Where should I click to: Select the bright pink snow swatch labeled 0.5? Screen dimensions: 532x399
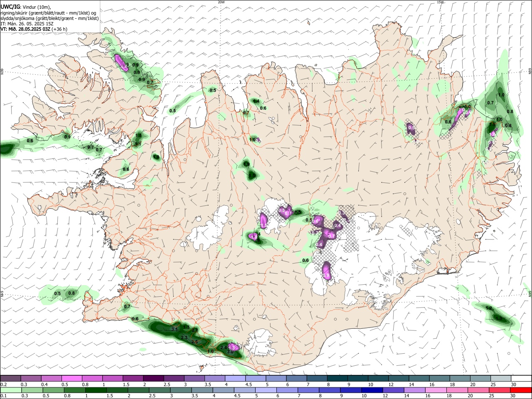coord(71,378)
